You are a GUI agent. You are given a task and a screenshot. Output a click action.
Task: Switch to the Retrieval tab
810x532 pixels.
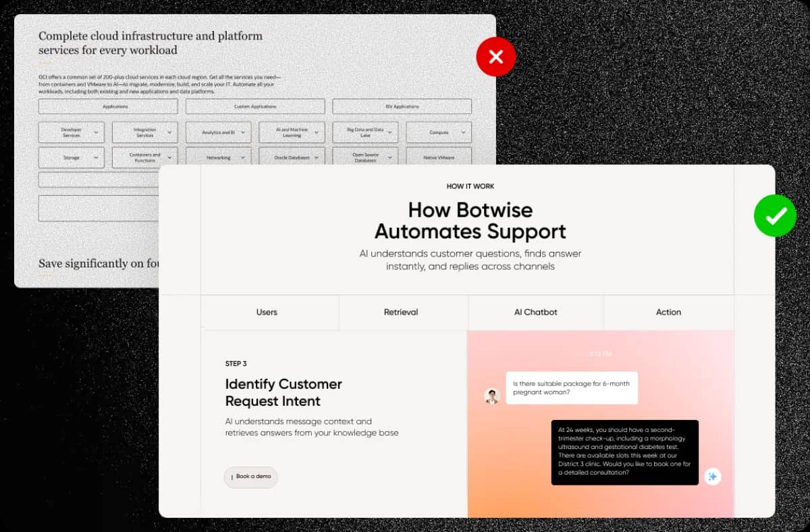tap(403, 313)
